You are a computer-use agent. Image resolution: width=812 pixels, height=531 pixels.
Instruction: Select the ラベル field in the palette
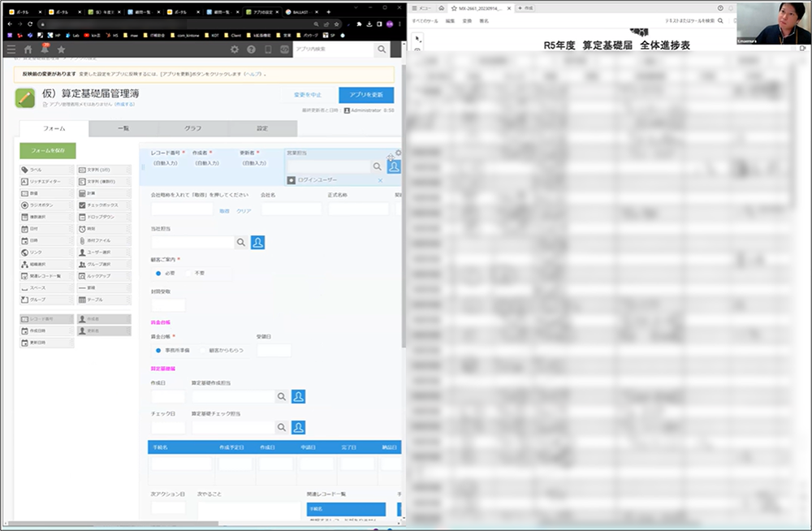pyautogui.click(x=46, y=170)
